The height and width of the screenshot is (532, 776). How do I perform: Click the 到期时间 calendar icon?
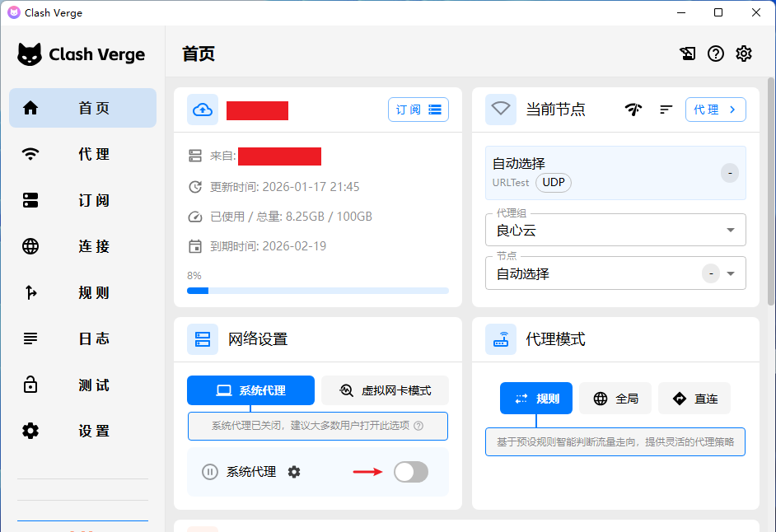click(195, 246)
